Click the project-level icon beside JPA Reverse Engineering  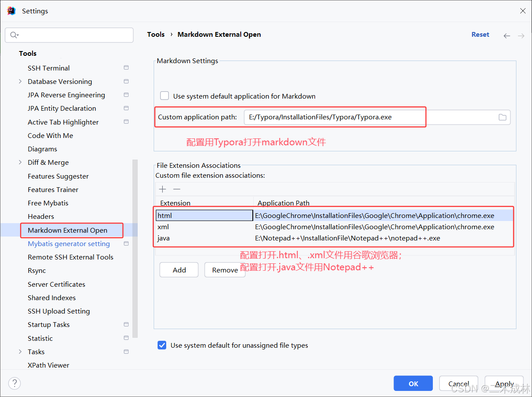[126, 95]
